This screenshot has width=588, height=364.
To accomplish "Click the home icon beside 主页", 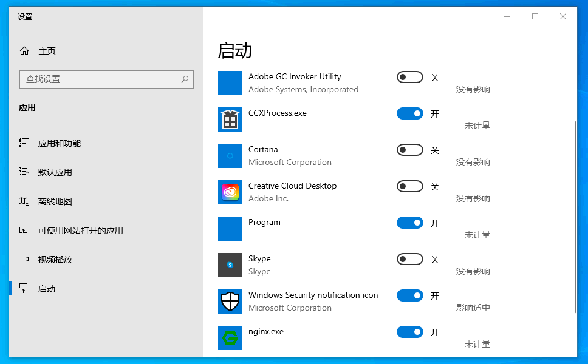I will (x=24, y=51).
